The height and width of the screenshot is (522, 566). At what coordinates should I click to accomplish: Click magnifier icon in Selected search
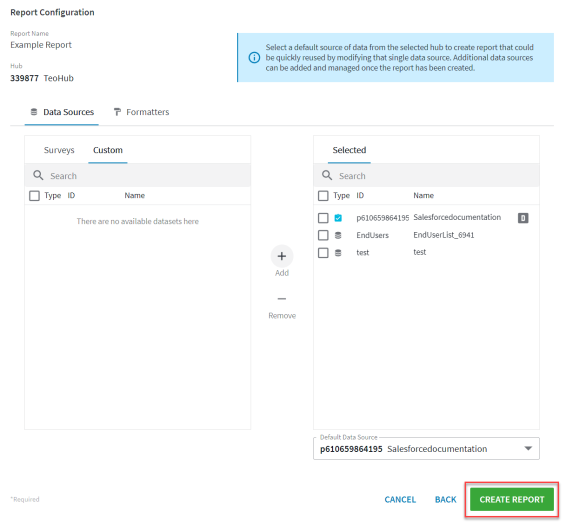pyautogui.click(x=327, y=175)
